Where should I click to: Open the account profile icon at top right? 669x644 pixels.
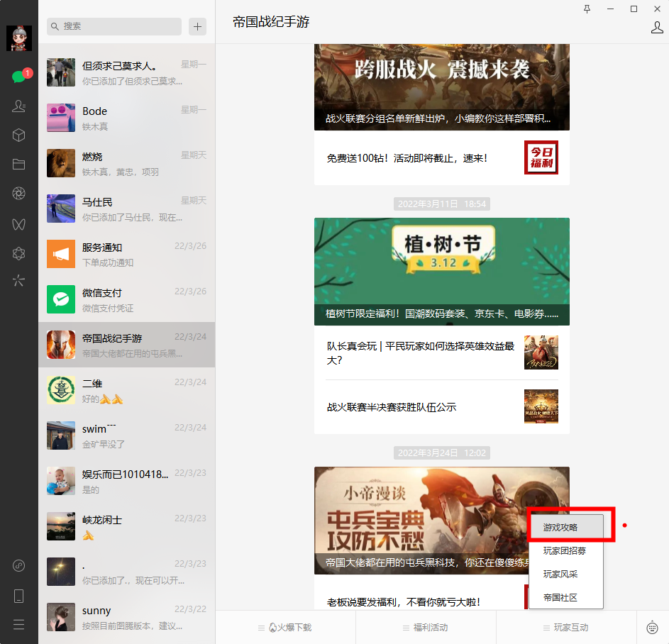tap(657, 28)
